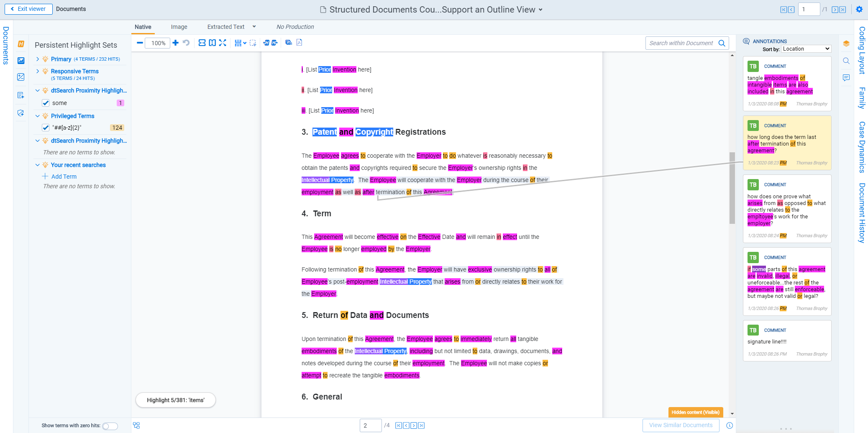This screenshot has height=433, width=868.
Task: Collapse the Privileged Terms set
Action: tap(38, 116)
